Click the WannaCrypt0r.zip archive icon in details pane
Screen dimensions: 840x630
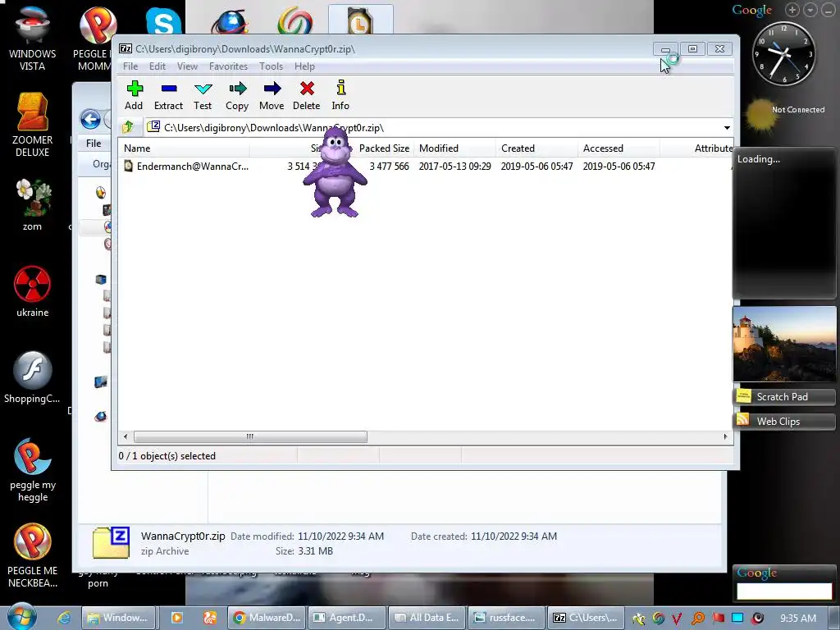click(x=112, y=543)
